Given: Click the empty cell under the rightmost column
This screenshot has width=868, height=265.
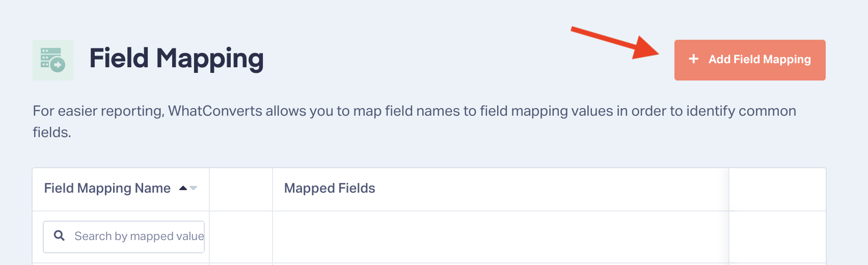Looking at the screenshot, I should click(x=777, y=237).
